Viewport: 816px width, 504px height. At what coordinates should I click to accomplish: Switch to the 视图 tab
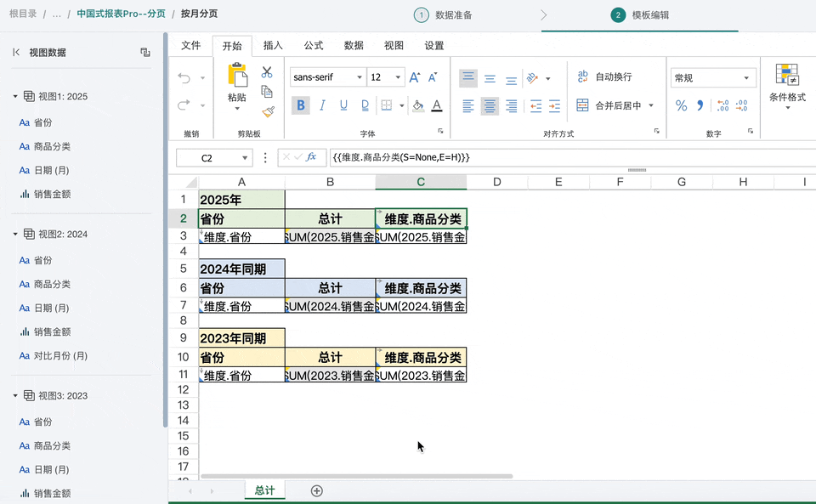coord(394,45)
